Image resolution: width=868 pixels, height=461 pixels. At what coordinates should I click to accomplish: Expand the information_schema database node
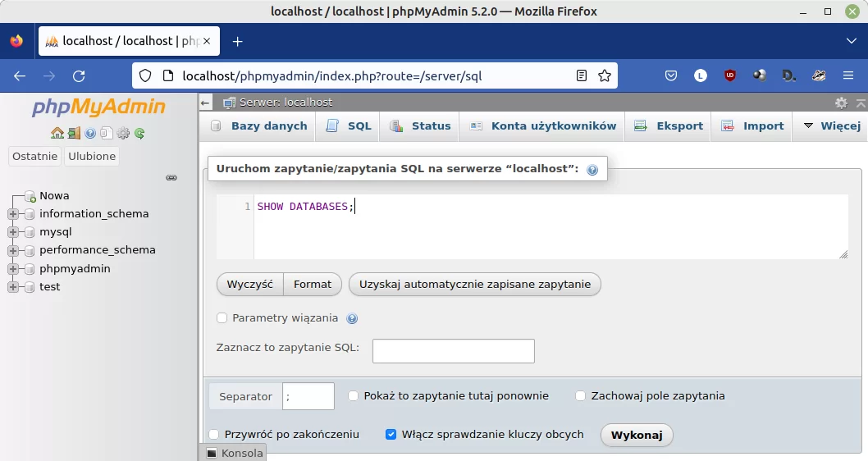point(13,213)
